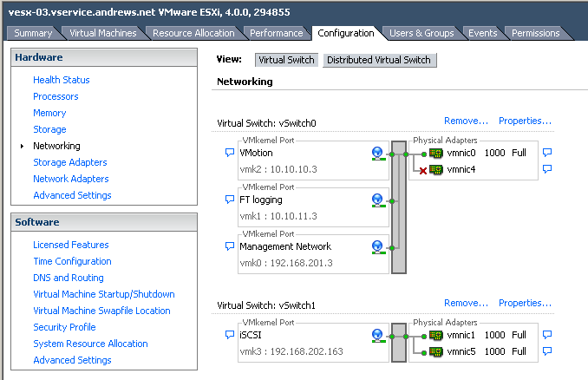The width and height of the screenshot is (588, 380).
Task: Switch to Distributed Virtual Switch view
Action: [379, 60]
